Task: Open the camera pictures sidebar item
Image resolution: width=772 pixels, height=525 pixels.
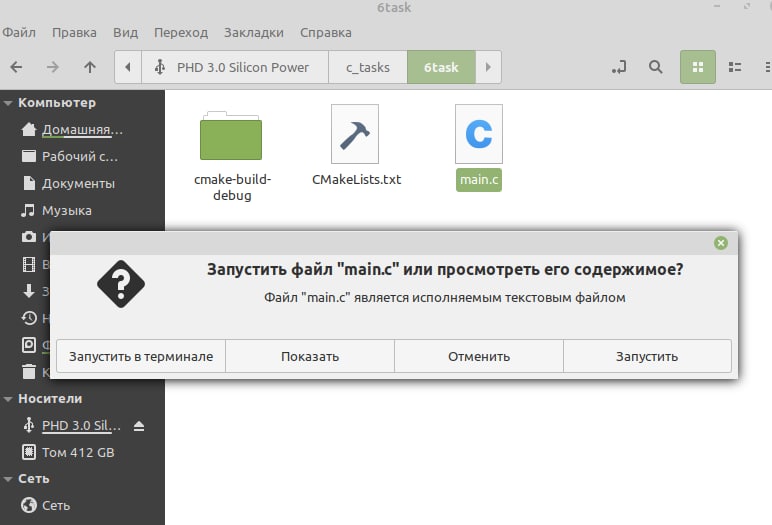Action: 29,237
